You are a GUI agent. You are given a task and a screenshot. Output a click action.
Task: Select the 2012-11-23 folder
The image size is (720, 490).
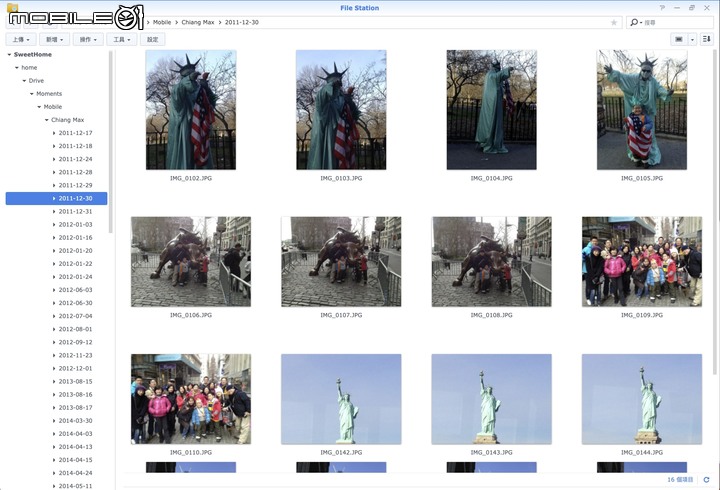click(x=75, y=355)
